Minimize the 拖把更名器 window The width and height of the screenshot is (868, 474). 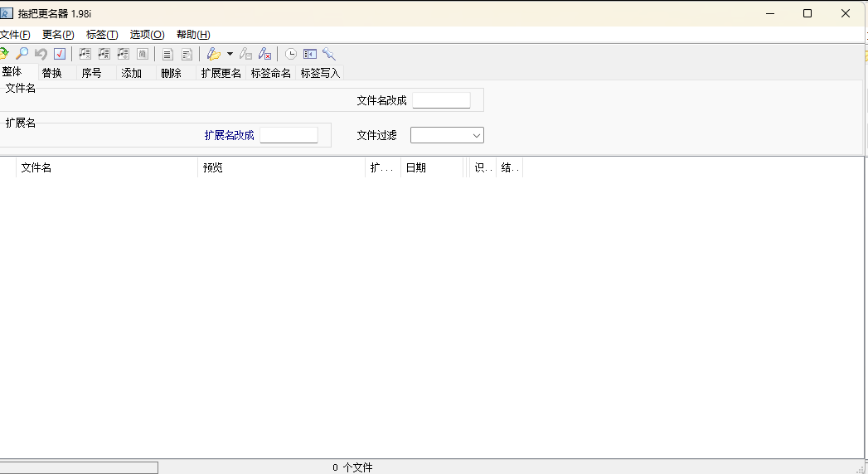[770, 13]
